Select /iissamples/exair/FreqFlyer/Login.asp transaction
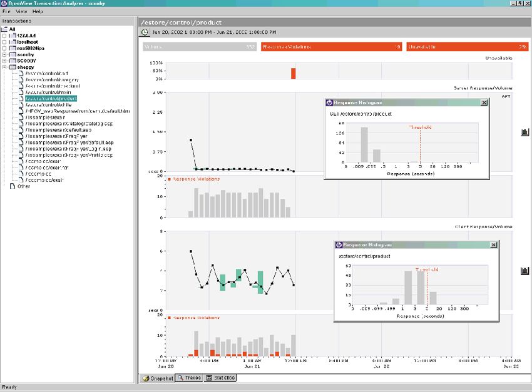 click(x=68, y=149)
